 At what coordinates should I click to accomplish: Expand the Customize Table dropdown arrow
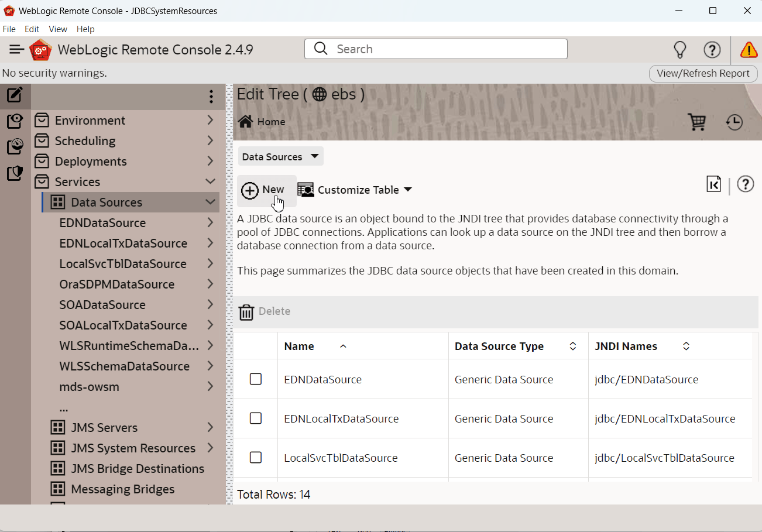(408, 190)
